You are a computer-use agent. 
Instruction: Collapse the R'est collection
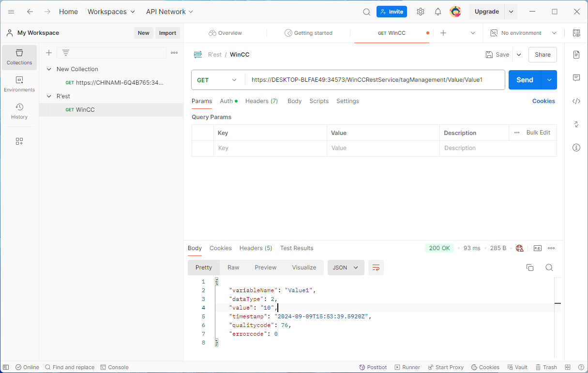click(x=49, y=96)
